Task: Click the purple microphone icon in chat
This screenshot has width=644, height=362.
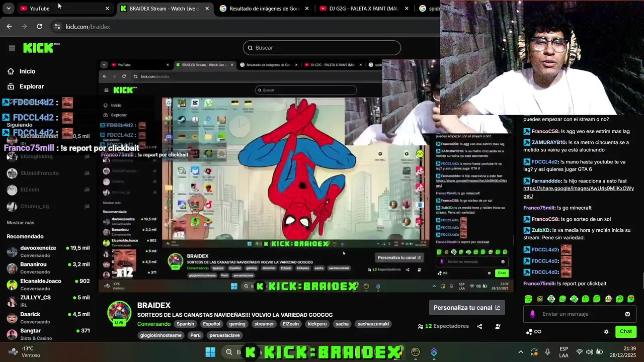Action: coord(532,314)
